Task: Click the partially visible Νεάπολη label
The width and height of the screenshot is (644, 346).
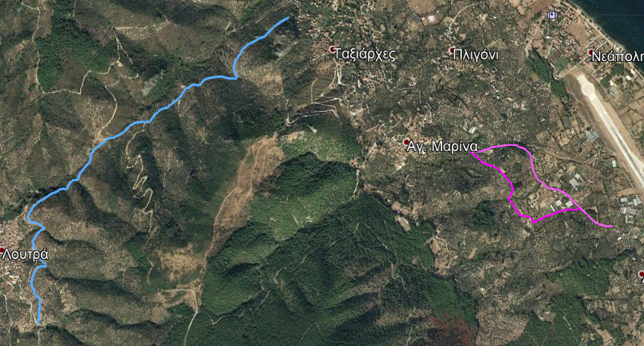Action: coord(618,57)
